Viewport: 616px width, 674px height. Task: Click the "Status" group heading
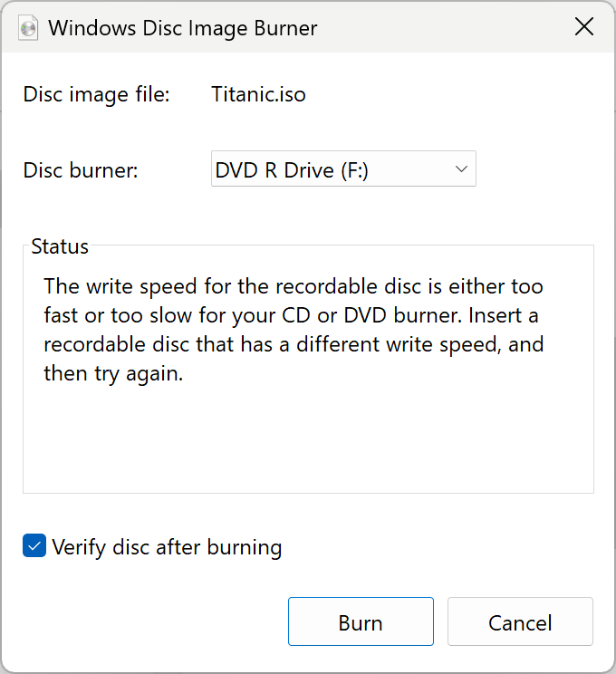[x=60, y=246]
